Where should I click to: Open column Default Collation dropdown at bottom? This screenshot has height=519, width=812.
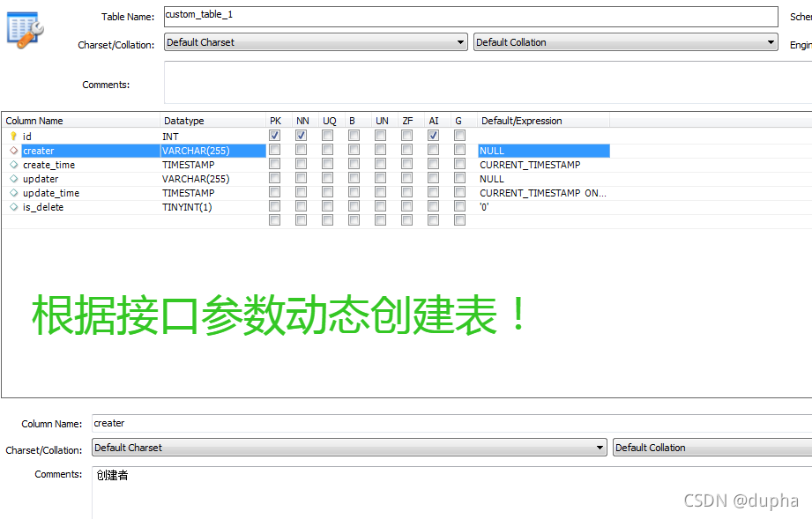click(x=712, y=448)
